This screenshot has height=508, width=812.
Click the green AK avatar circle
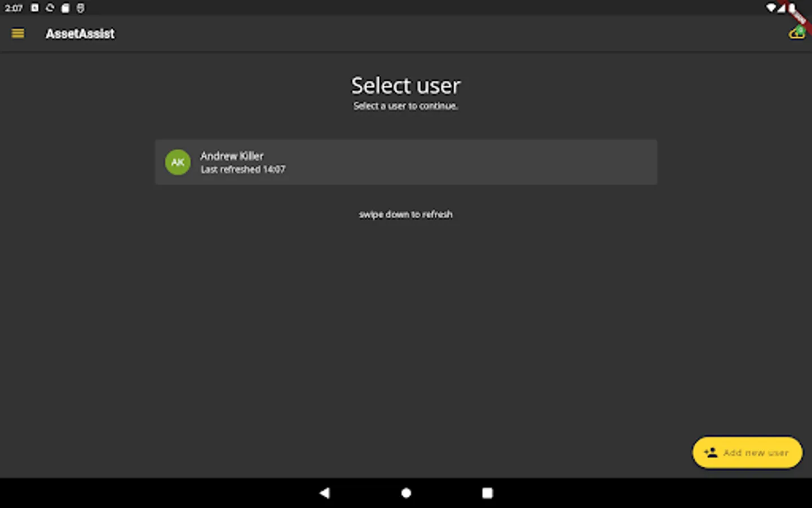click(178, 162)
